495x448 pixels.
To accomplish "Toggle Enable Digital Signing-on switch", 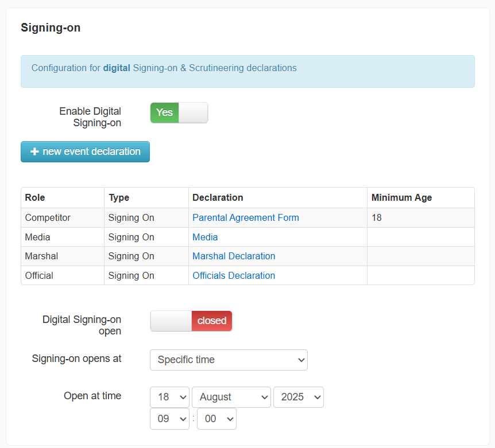I will click(x=179, y=113).
